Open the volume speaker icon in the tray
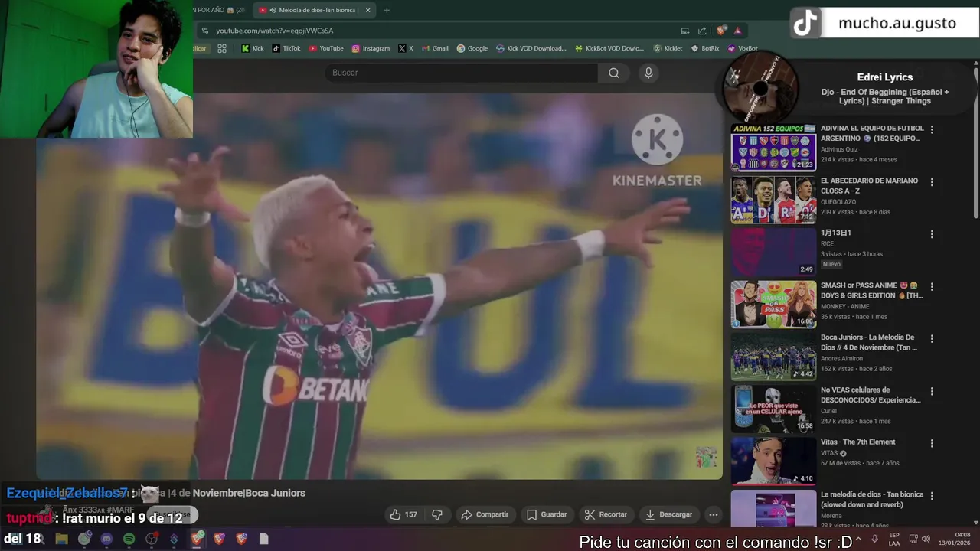The image size is (980, 551). pyautogui.click(x=926, y=539)
